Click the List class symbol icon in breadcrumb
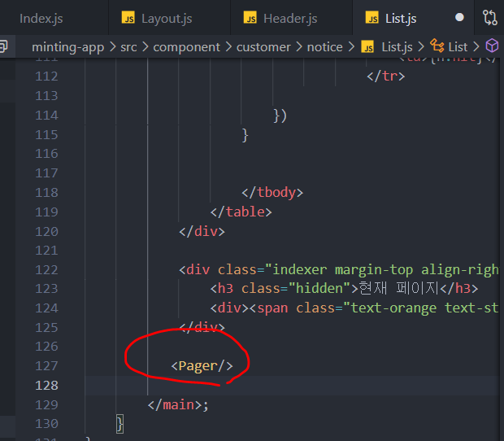 [x=437, y=46]
